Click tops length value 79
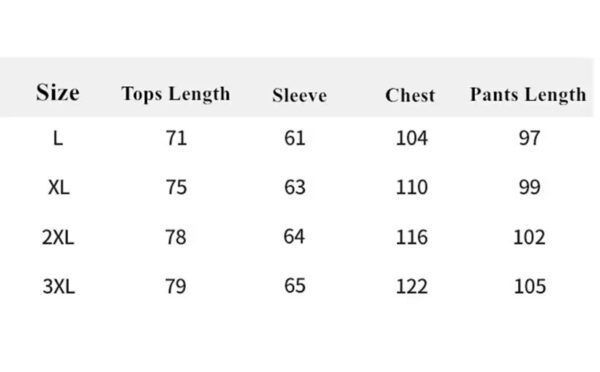Image resolution: width=600 pixels, height=372 pixels. point(176,286)
